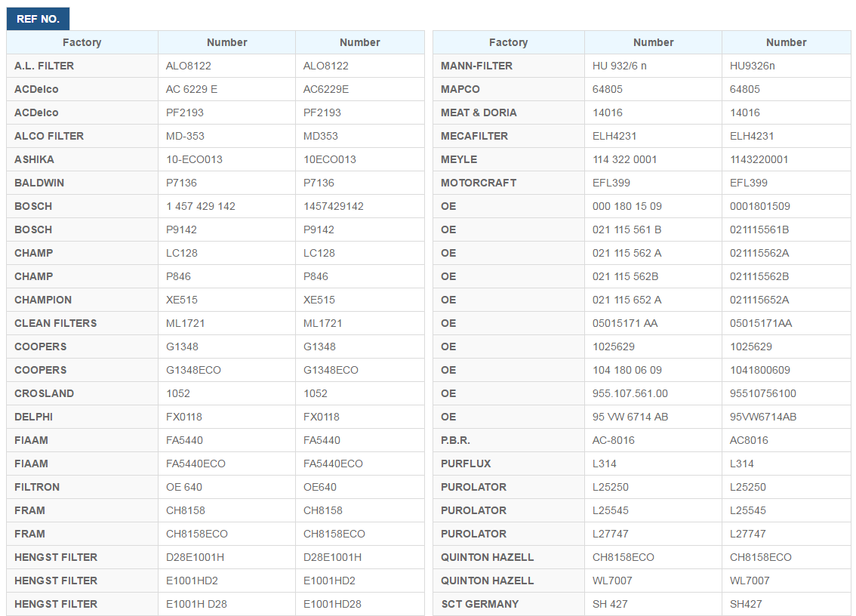Select FILTRON factory cell

coord(82,487)
